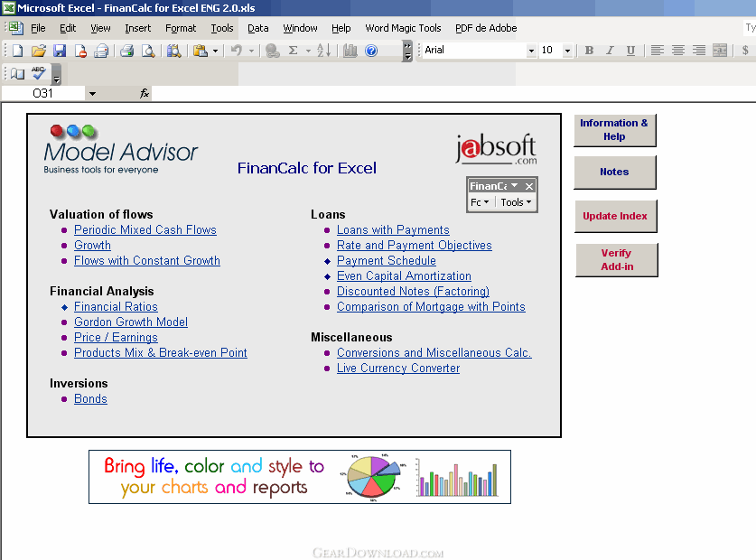Open the Data menu
756x560 pixels.
click(258, 28)
